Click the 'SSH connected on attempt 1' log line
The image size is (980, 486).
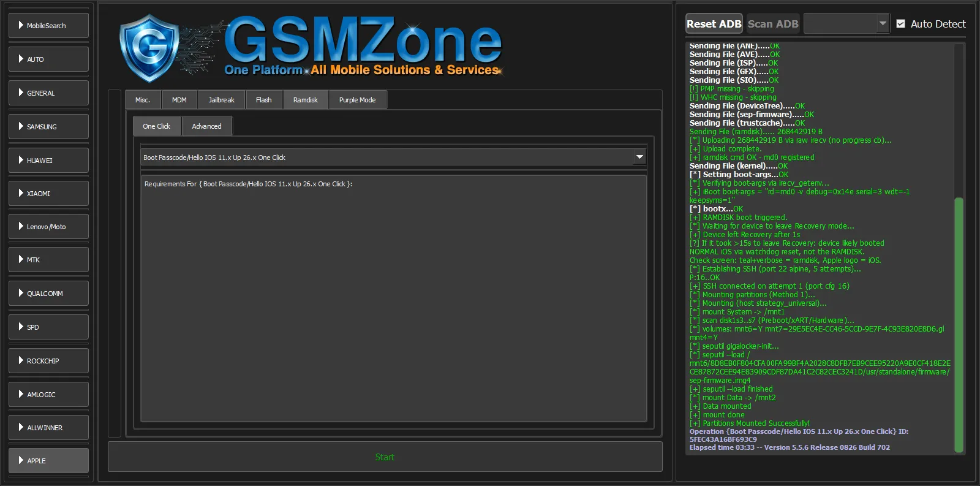pyautogui.click(x=769, y=286)
